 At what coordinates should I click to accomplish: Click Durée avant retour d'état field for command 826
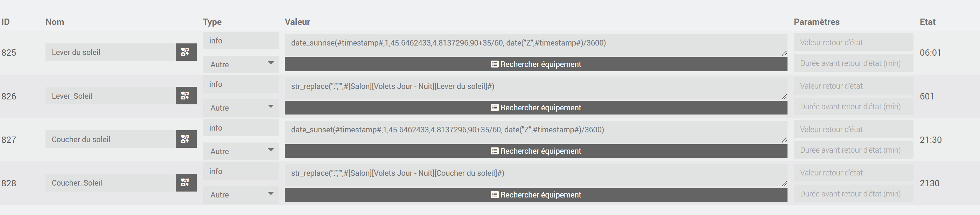853,106
